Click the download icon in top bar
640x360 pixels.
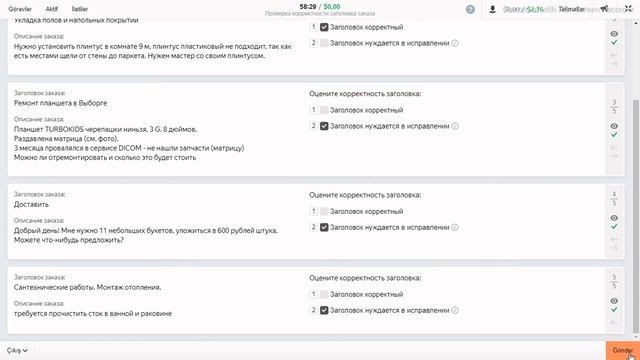point(492,9)
